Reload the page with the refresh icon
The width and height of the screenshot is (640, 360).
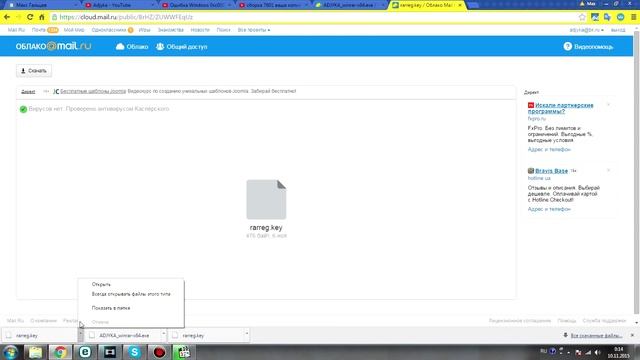pyautogui.click(x=30, y=17)
